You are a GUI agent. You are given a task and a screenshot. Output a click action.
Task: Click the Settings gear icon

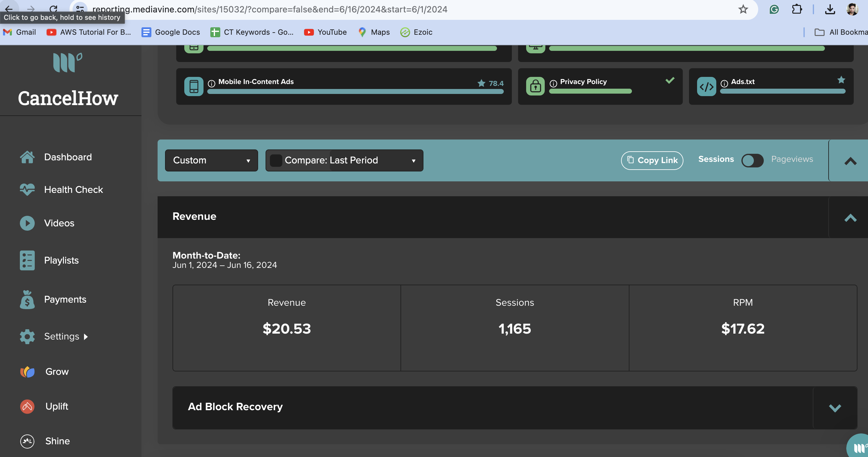[x=27, y=336]
